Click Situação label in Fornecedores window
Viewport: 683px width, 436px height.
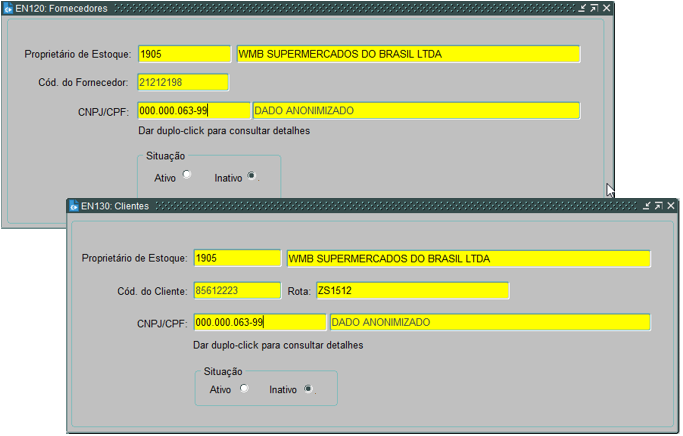pos(166,156)
